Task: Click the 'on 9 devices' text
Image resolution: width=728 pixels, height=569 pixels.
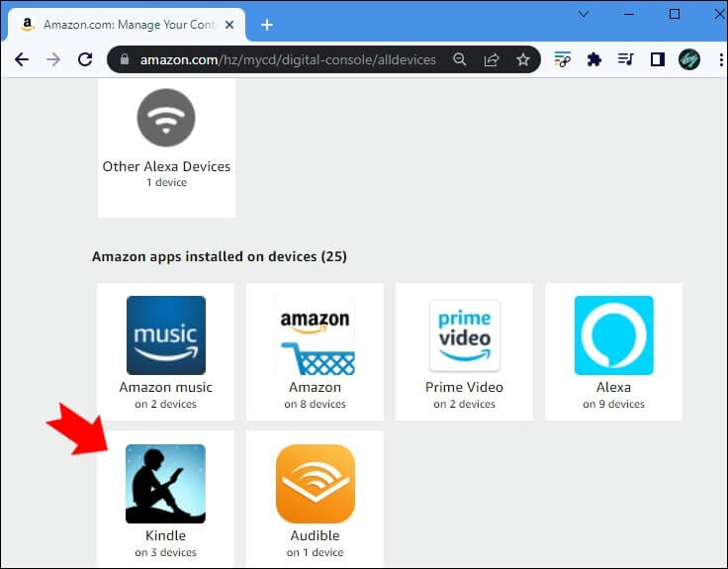Action: click(x=614, y=404)
